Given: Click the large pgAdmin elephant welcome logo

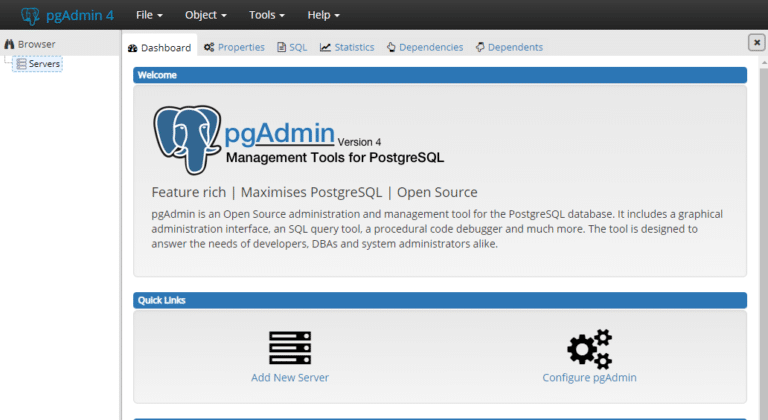Looking at the screenshot, I should [x=187, y=140].
